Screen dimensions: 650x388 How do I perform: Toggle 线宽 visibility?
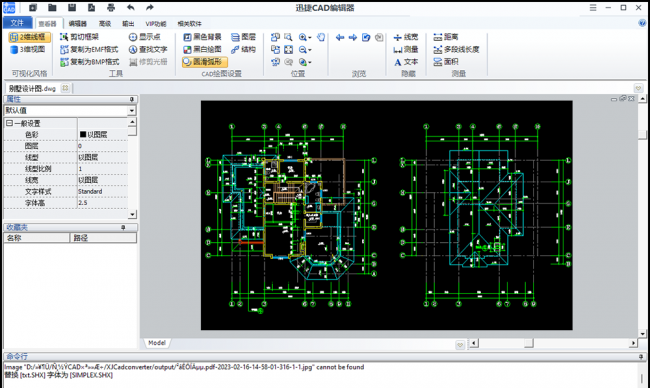click(406, 37)
